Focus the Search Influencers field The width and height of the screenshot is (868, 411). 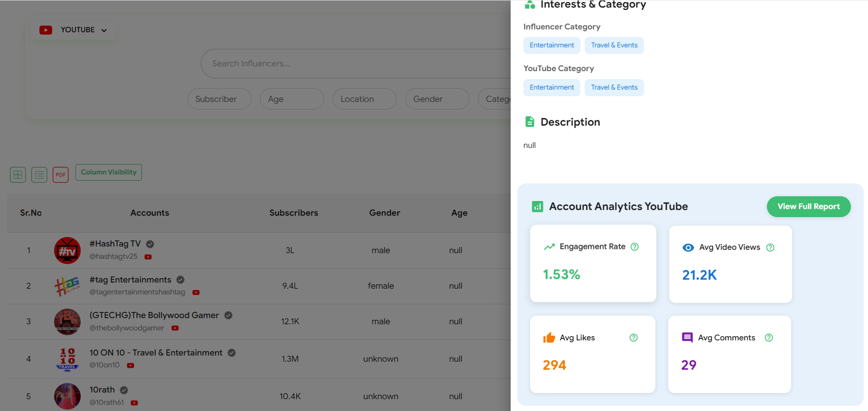coord(356,64)
